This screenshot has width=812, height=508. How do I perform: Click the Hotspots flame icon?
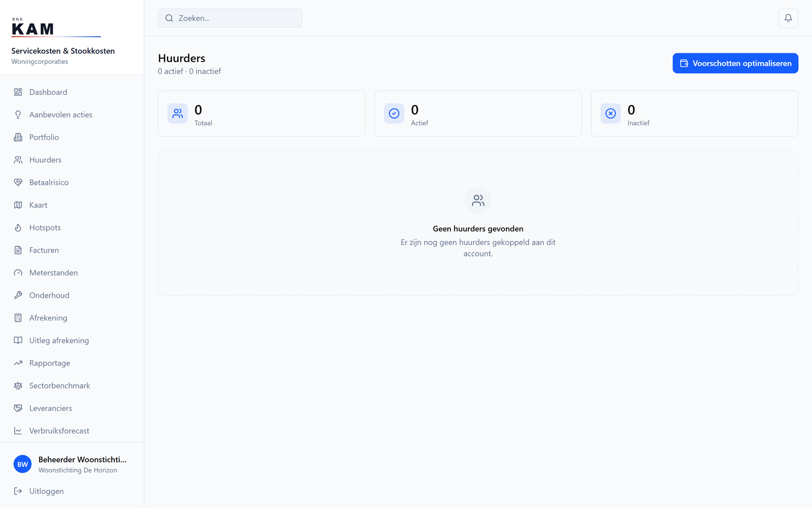point(18,228)
